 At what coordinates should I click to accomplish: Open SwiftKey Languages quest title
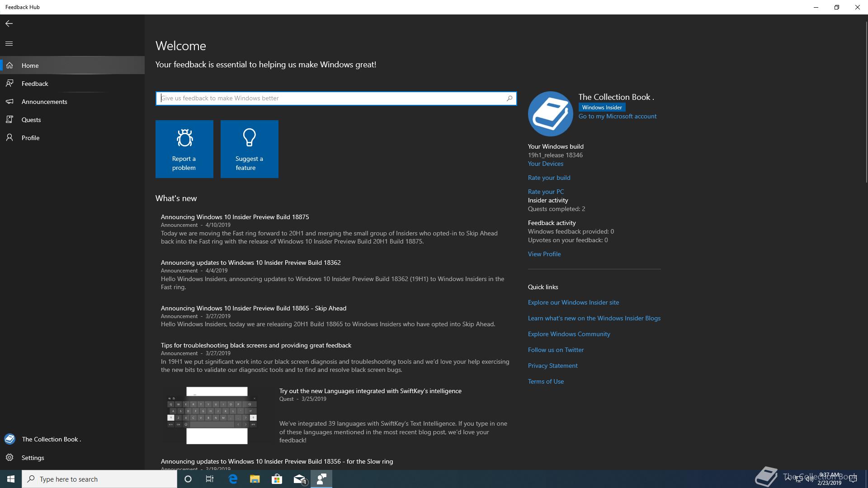(370, 391)
